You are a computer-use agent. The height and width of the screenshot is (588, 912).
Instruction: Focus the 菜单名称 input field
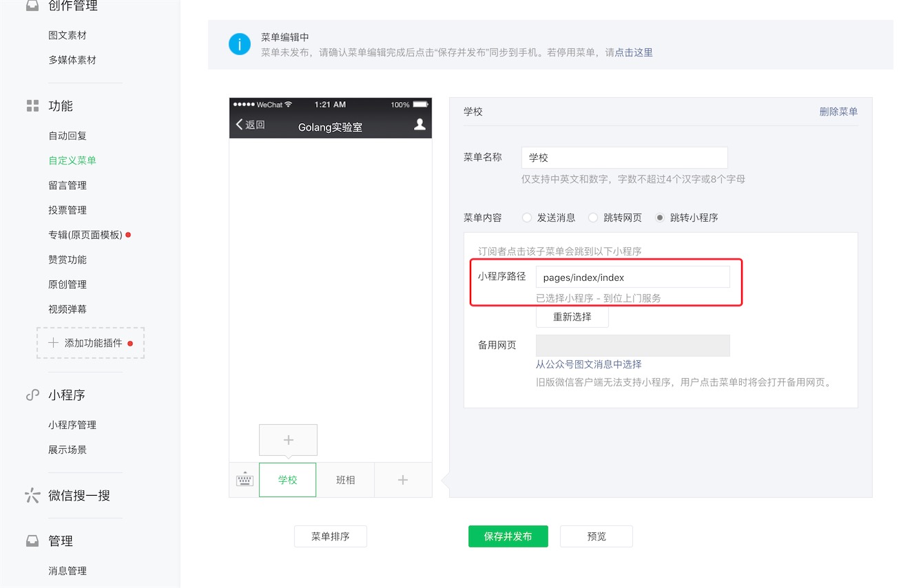625,158
